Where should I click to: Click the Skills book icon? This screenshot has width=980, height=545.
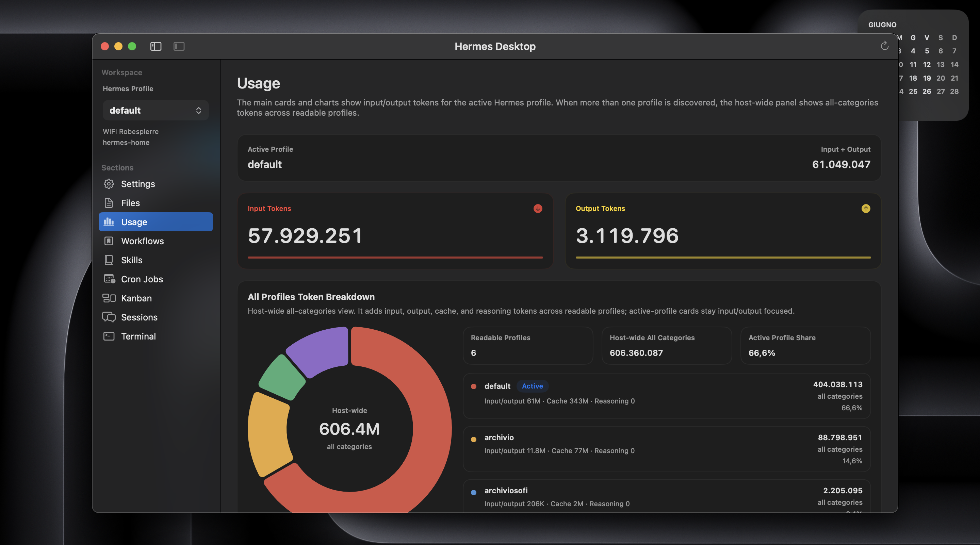point(109,260)
